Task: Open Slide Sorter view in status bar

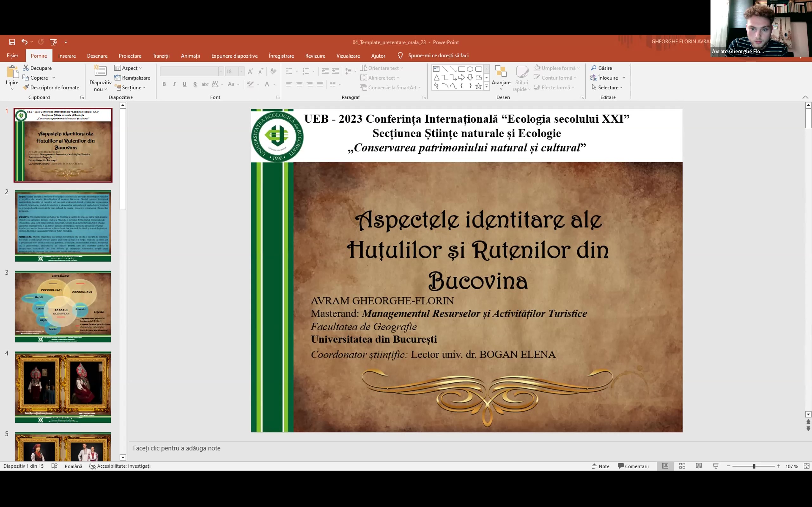Action: tap(682, 466)
